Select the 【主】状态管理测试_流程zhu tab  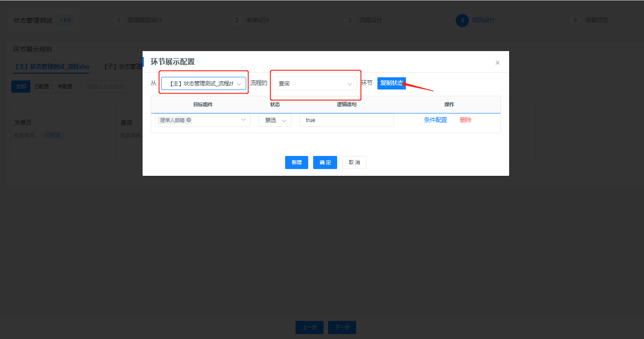tap(51, 67)
